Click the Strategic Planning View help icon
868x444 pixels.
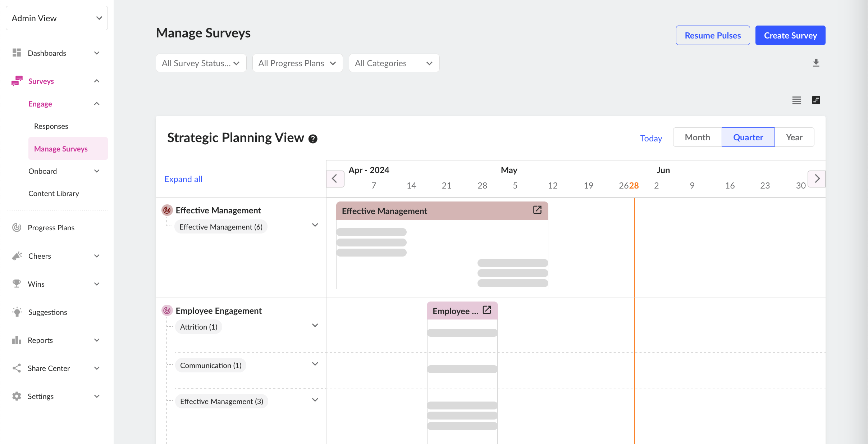coord(313,139)
